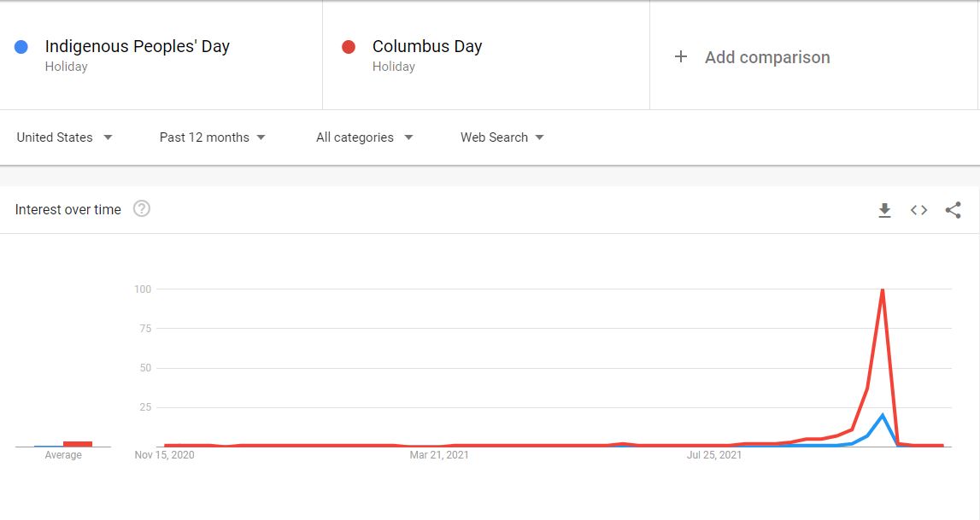Viewport: 980px width, 520px height.
Task: Open the All categories dropdown
Action: coord(364,137)
